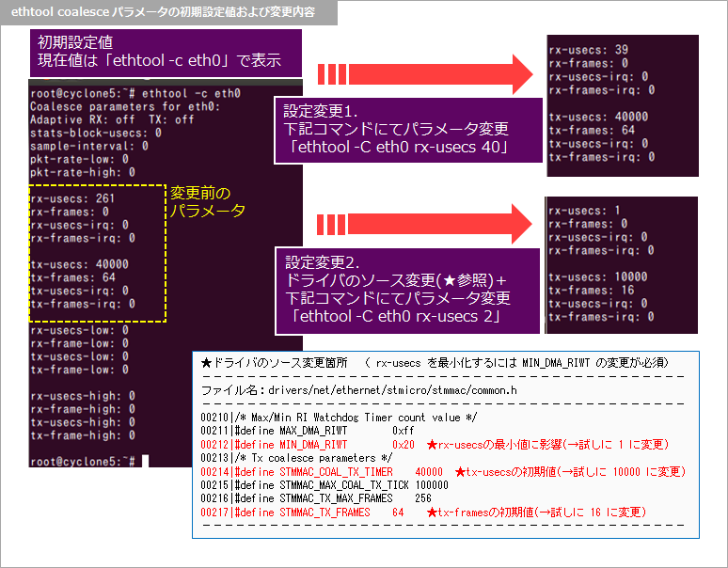The height and width of the screenshot is (568, 728).
Task: Click the upper red arrow pointing right
Action: 423,74
